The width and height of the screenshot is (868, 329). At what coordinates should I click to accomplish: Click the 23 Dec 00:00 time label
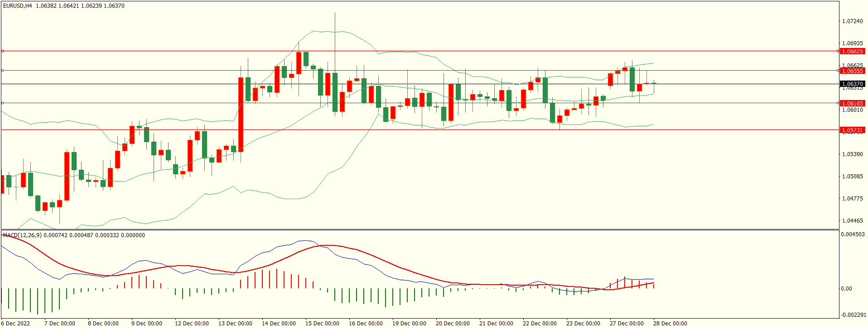tap(583, 324)
